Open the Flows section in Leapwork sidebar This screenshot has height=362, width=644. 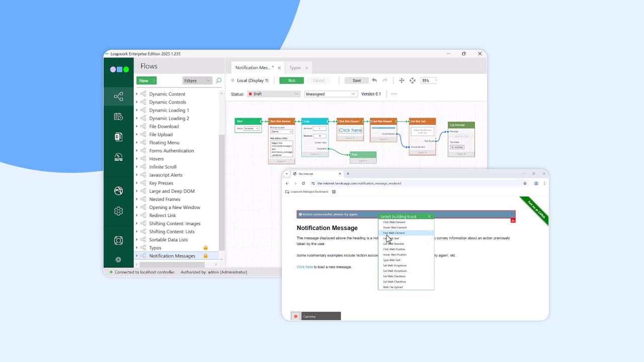(x=119, y=97)
